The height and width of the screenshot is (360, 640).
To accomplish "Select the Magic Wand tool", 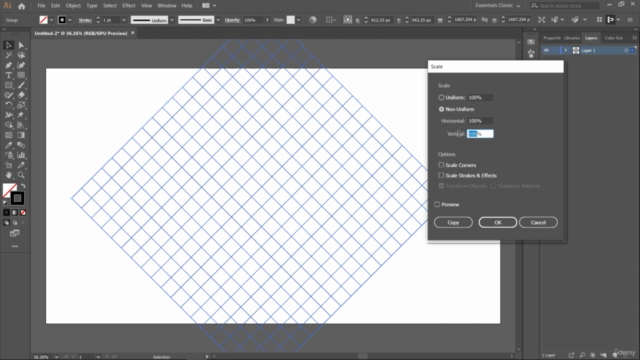I will [9, 55].
